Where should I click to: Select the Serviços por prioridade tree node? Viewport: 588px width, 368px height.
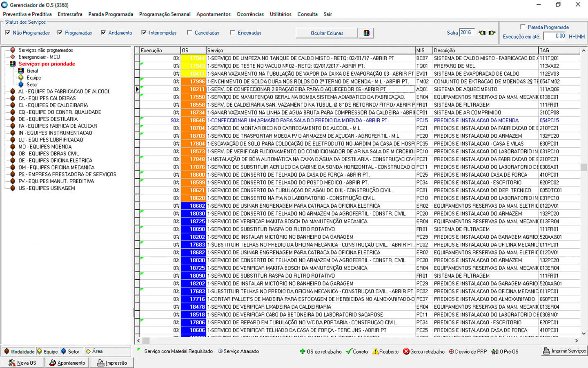47,64
